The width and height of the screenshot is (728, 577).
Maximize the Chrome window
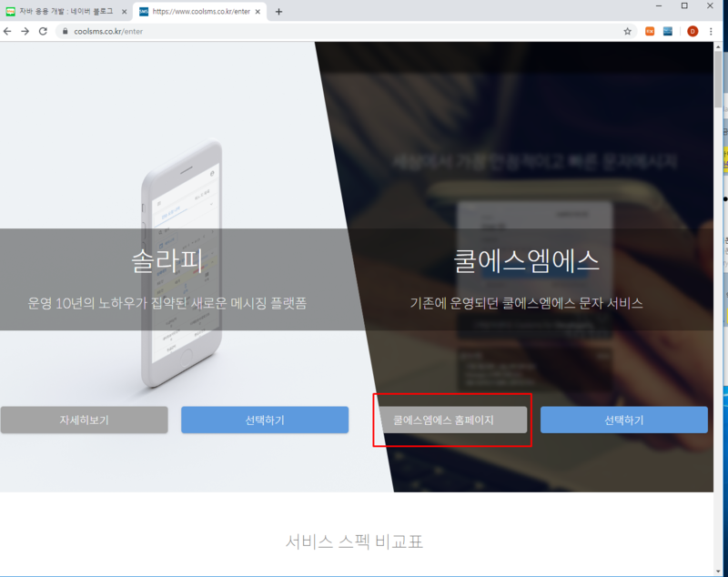pos(684,6)
